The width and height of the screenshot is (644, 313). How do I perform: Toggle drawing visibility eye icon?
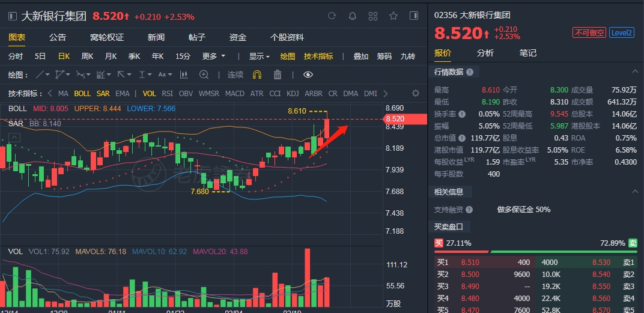pyautogui.click(x=308, y=74)
